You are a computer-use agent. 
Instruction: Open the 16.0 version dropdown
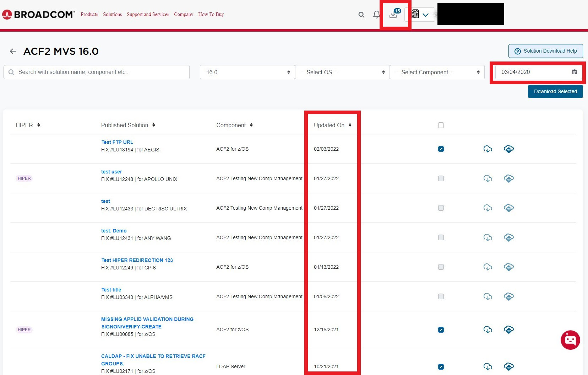(x=247, y=72)
